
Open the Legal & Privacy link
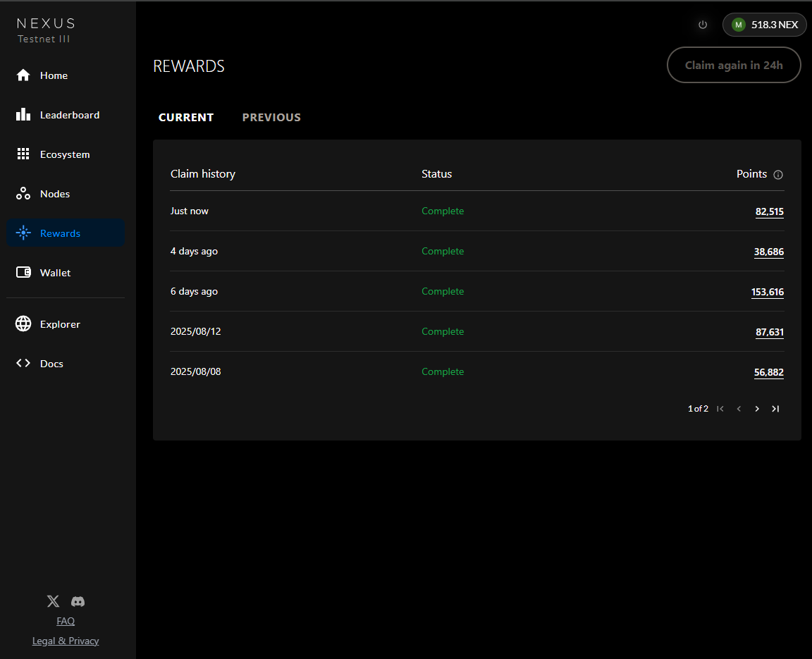tap(66, 641)
